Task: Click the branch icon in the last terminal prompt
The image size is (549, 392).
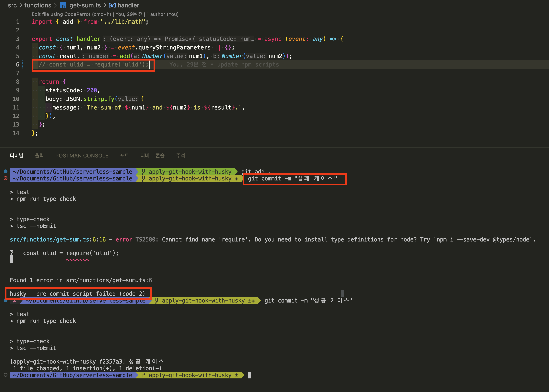Action: (x=144, y=375)
